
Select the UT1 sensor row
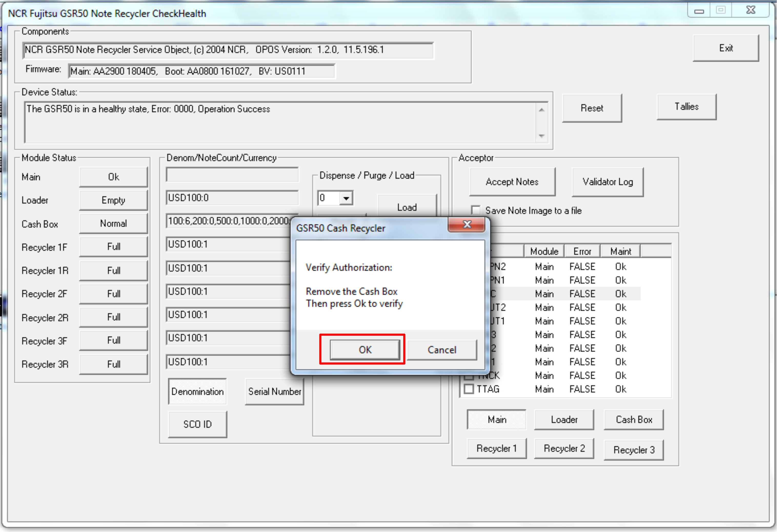click(x=565, y=321)
